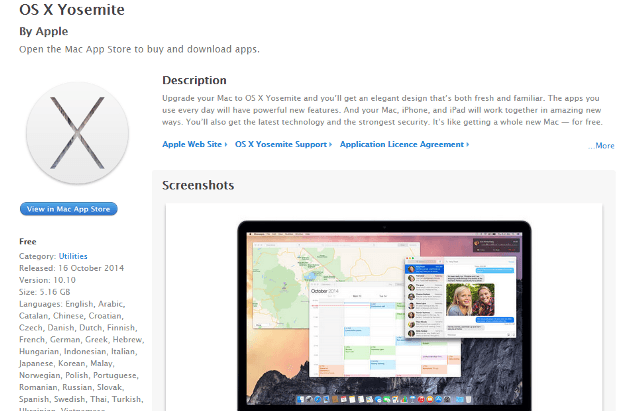Image resolution: width=640 pixels, height=411 pixels.
Task: Open Application Licence Agreement link
Action: [x=404, y=144]
